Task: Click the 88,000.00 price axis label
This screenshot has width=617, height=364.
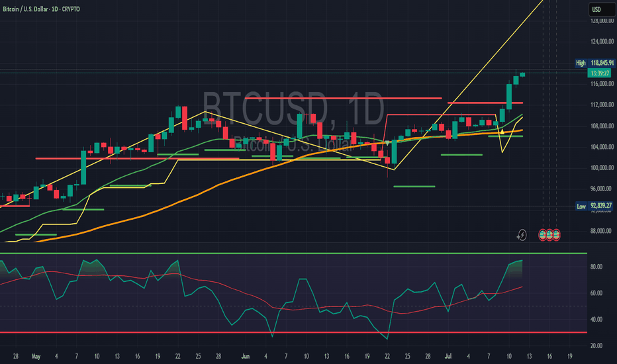Action: click(x=601, y=231)
